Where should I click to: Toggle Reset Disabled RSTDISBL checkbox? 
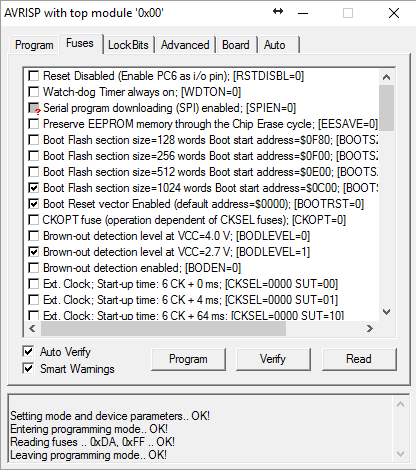click(34, 76)
